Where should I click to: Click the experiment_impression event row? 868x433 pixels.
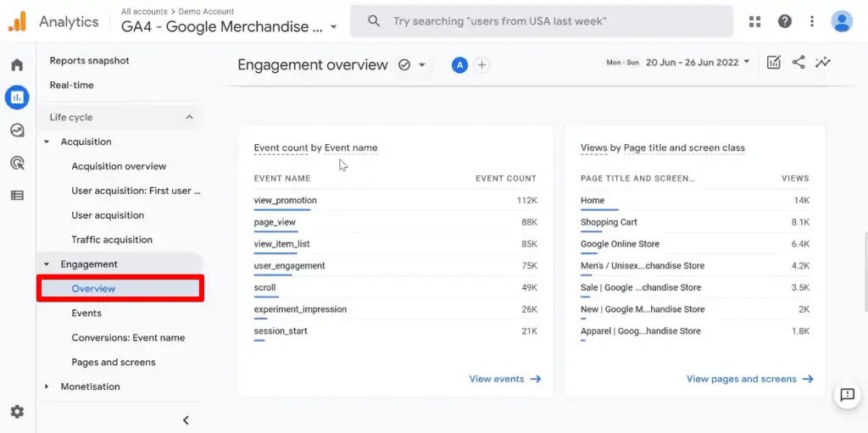395,309
